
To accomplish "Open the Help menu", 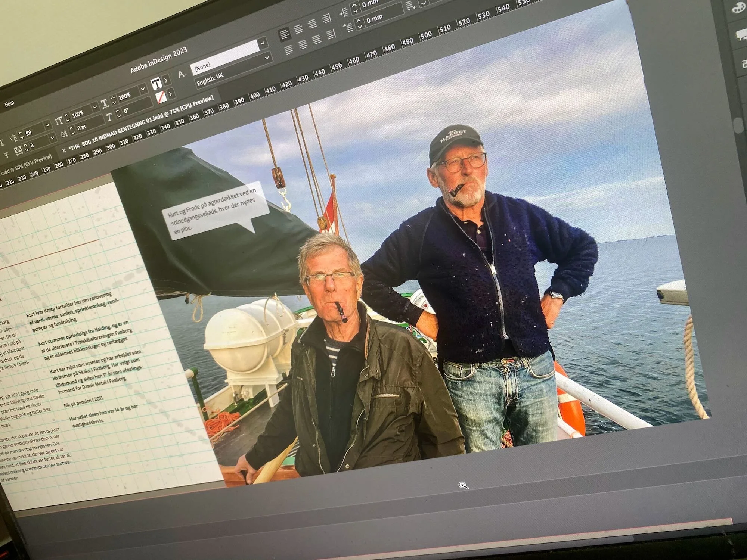I will [9, 103].
